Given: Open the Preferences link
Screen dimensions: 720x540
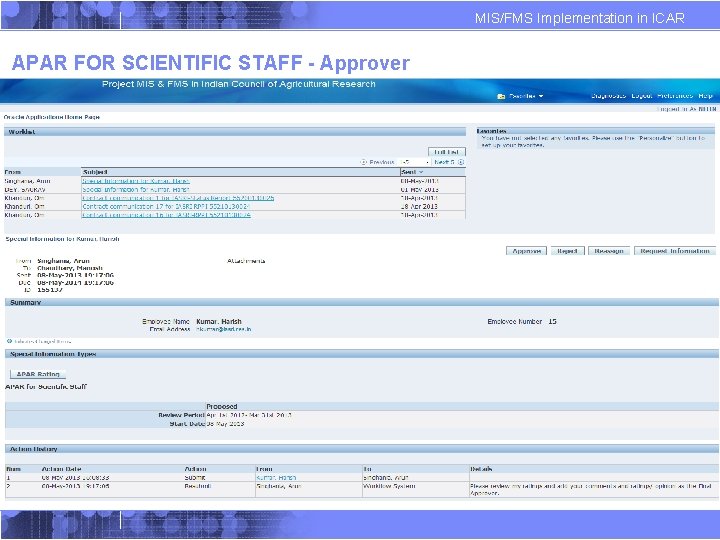Looking at the screenshot, I should click(x=675, y=96).
